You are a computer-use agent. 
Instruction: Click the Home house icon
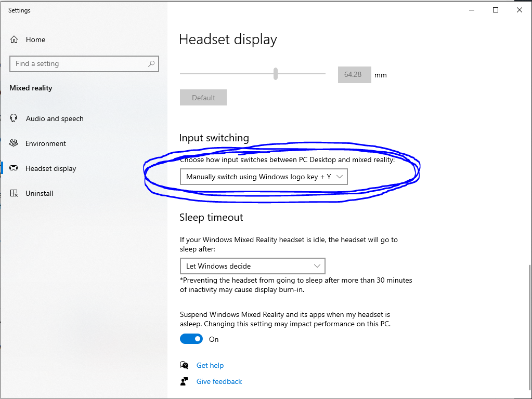click(14, 39)
